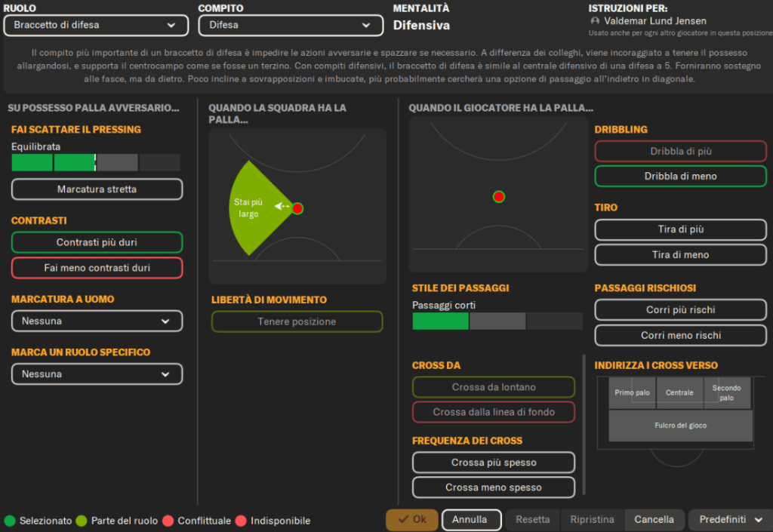Click the red player dot on the possession pitch
Image resolution: width=773 pixels, height=532 pixels.
(297, 208)
